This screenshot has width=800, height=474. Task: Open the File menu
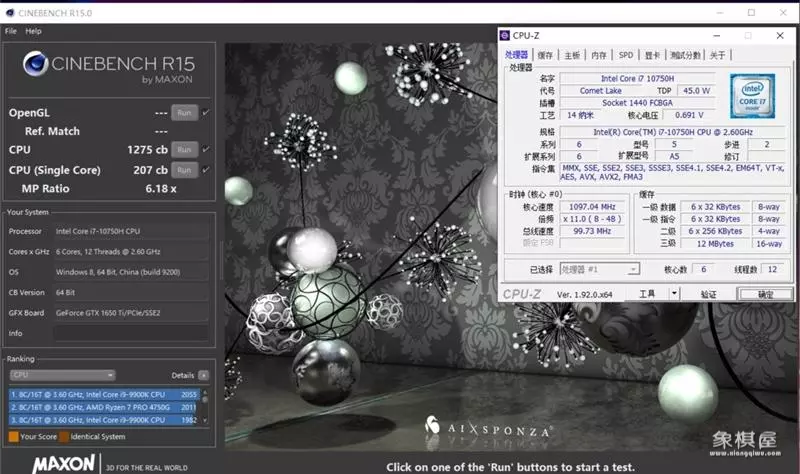tap(11, 31)
